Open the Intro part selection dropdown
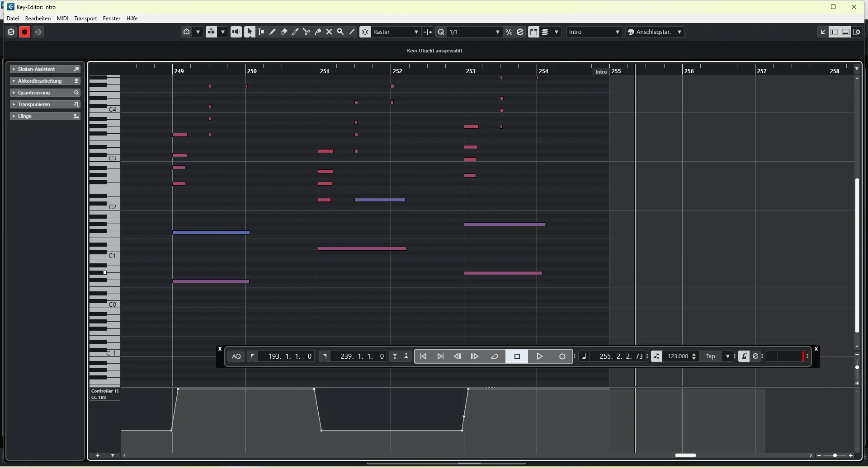 coord(594,32)
